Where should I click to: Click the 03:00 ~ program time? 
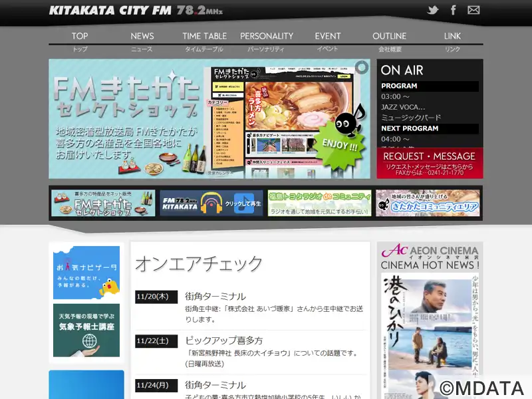pyautogui.click(x=395, y=96)
